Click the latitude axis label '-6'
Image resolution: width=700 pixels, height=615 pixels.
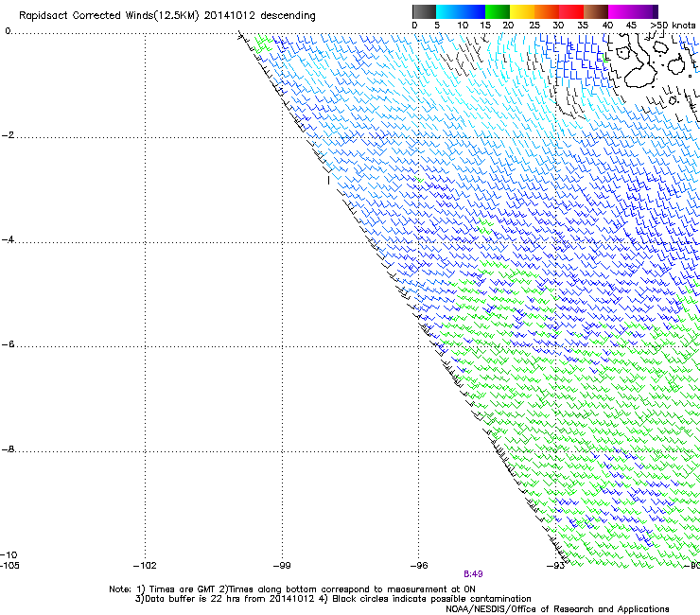(x=8, y=344)
